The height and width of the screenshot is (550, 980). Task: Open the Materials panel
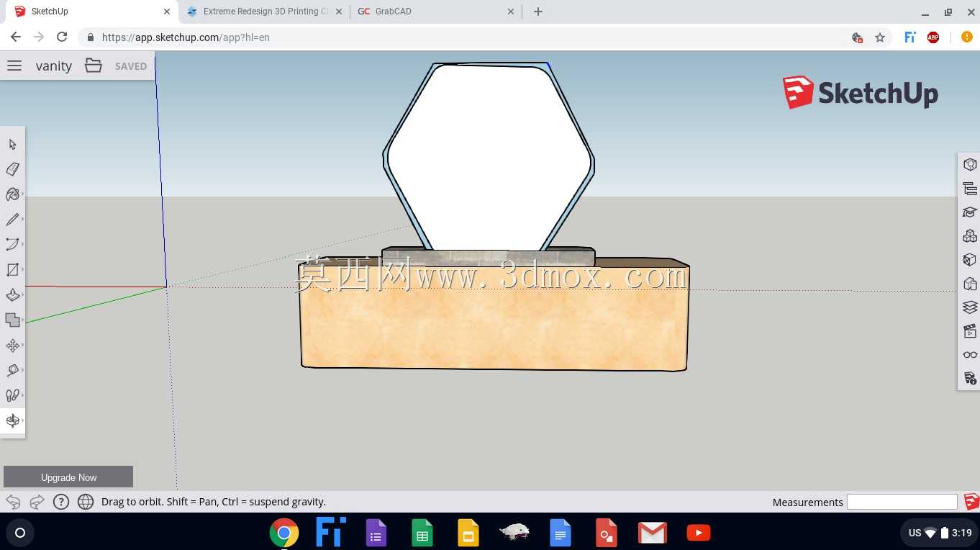click(970, 260)
